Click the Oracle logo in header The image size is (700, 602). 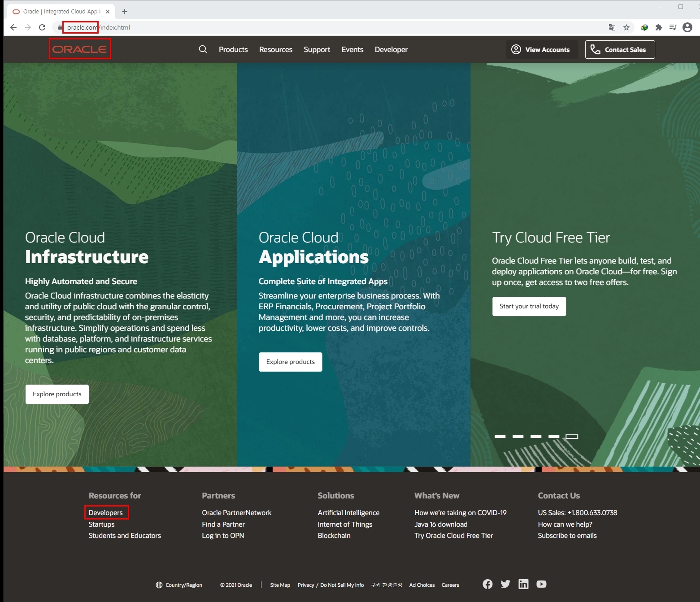pyautogui.click(x=79, y=49)
